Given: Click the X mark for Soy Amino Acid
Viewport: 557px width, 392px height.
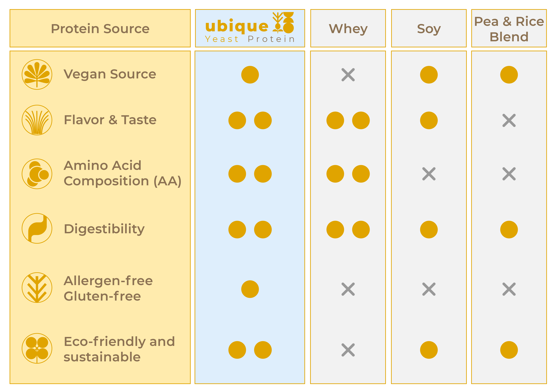Looking at the screenshot, I should [429, 174].
